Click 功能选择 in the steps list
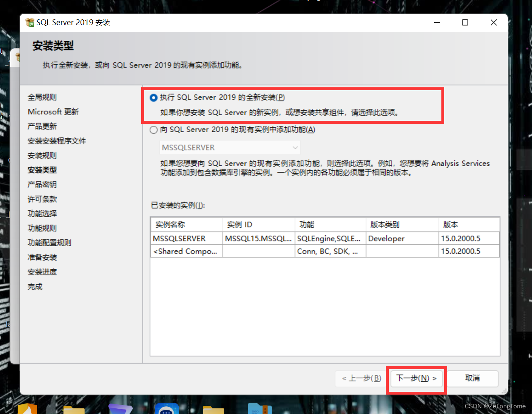The image size is (532, 414). tap(42, 214)
